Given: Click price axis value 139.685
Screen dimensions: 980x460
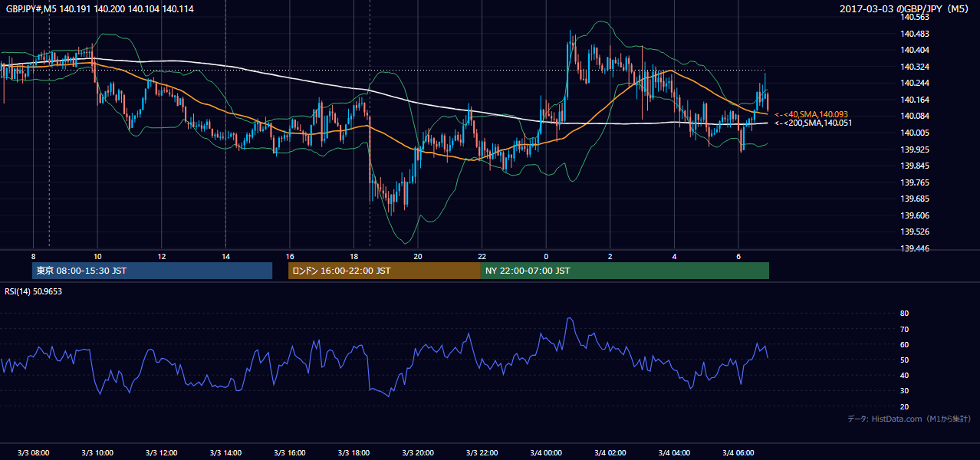Looking at the screenshot, I should pyautogui.click(x=915, y=199).
